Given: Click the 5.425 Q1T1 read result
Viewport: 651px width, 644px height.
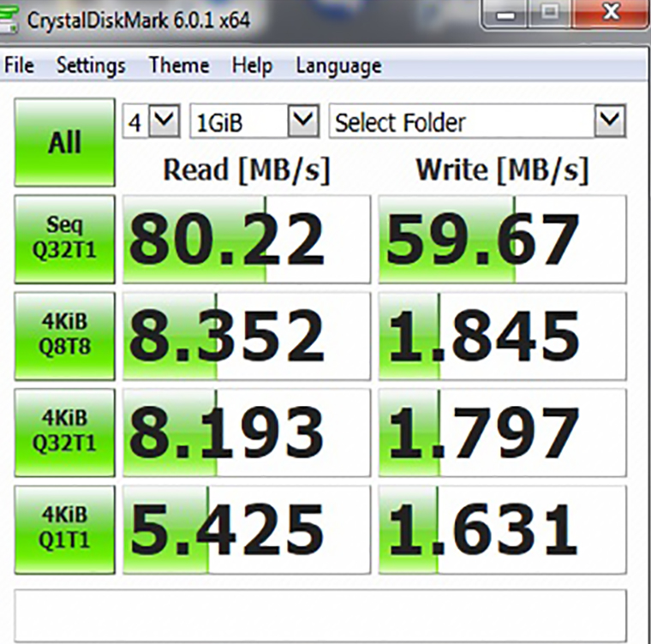Looking at the screenshot, I should 247,529.
